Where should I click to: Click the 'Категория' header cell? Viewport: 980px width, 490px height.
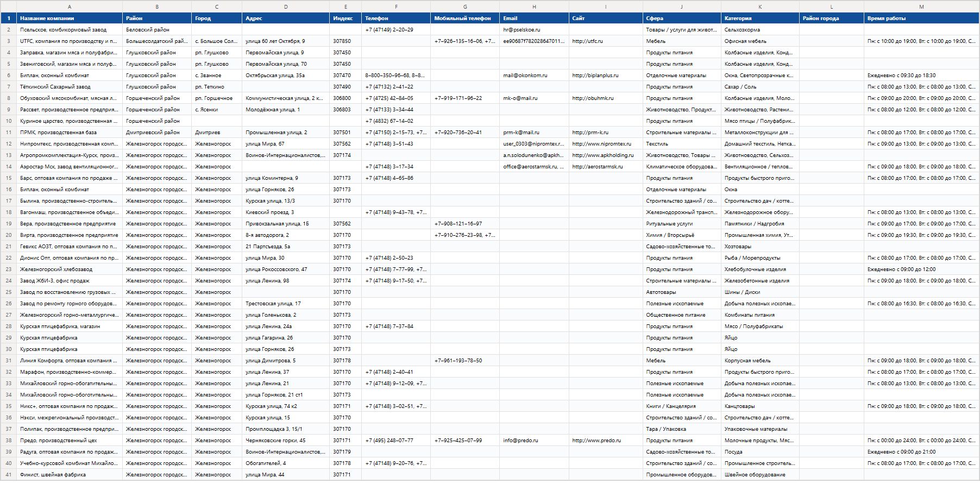pos(760,18)
